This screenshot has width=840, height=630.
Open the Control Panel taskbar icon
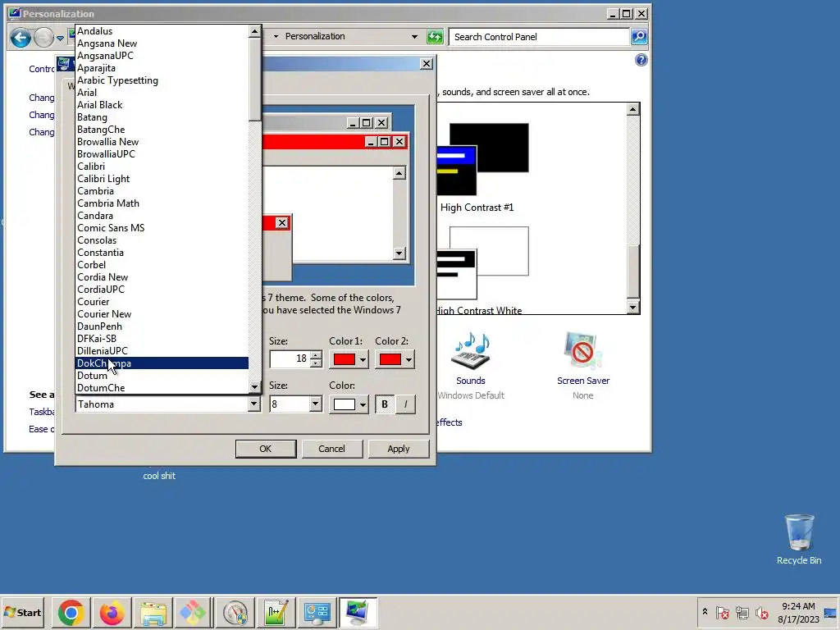pos(317,612)
